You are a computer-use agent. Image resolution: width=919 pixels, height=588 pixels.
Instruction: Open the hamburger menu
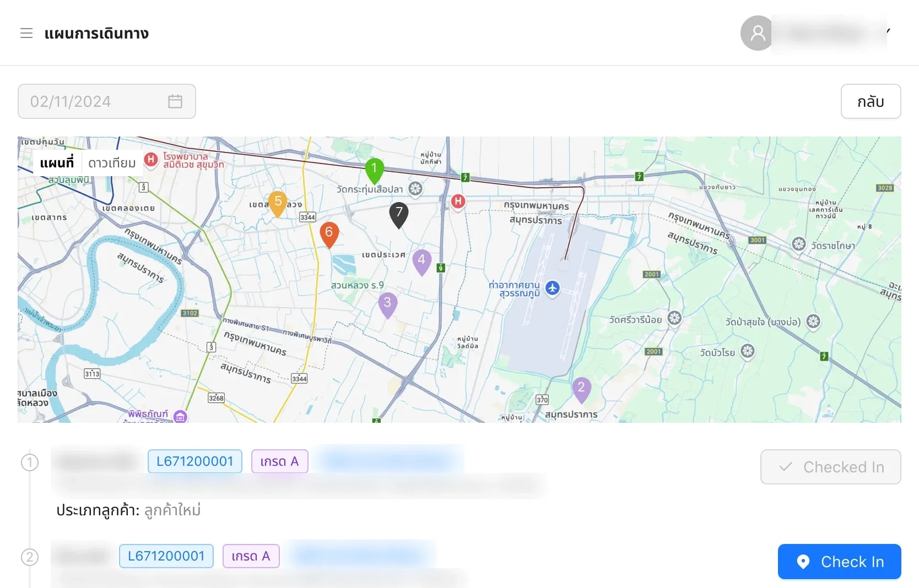pos(26,33)
